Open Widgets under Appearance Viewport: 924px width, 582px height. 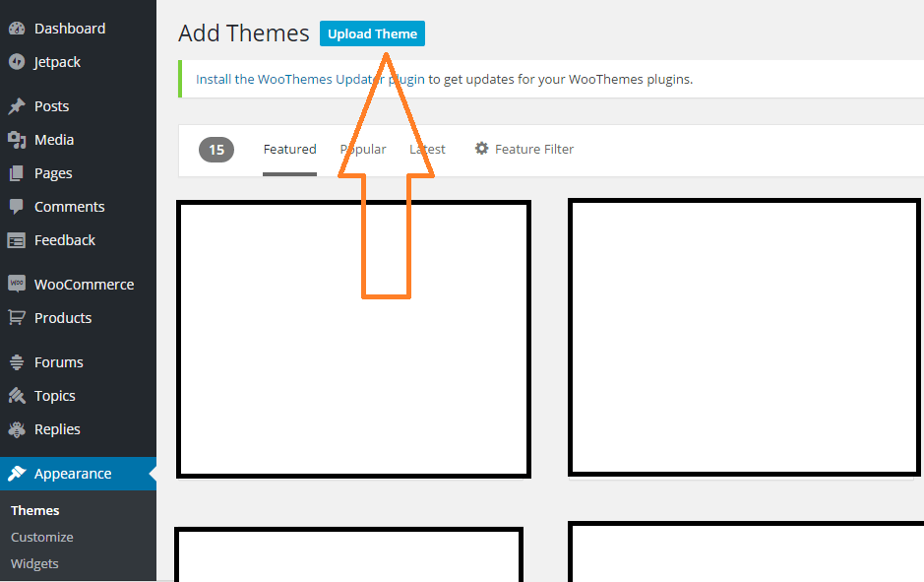click(x=34, y=564)
